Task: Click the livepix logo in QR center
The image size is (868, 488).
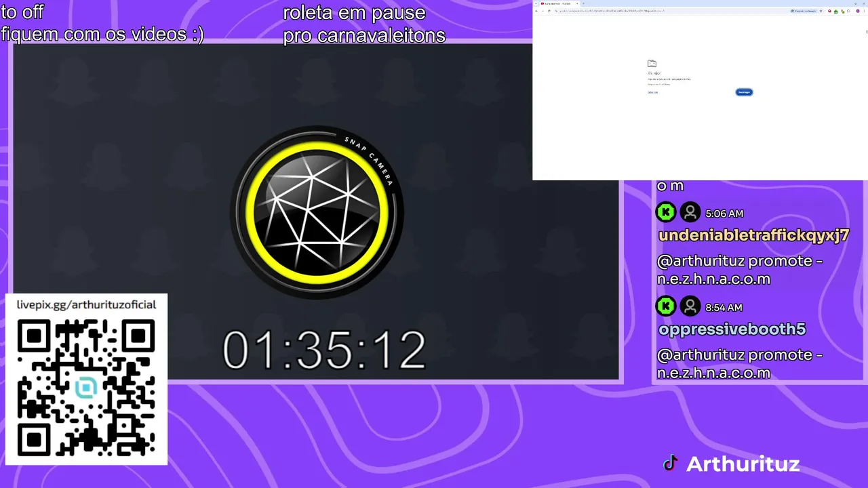Action: [86, 388]
